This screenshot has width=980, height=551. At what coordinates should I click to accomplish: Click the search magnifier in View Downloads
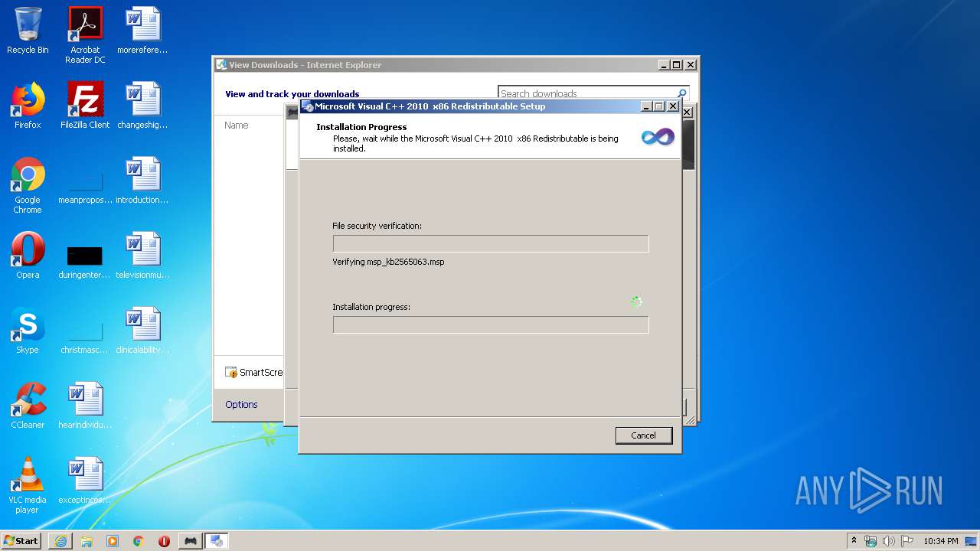click(682, 93)
